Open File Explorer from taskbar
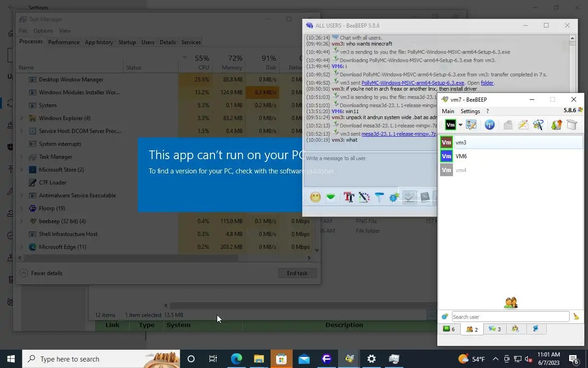Viewport: 588px width, 368px height. click(x=259, y=359)
